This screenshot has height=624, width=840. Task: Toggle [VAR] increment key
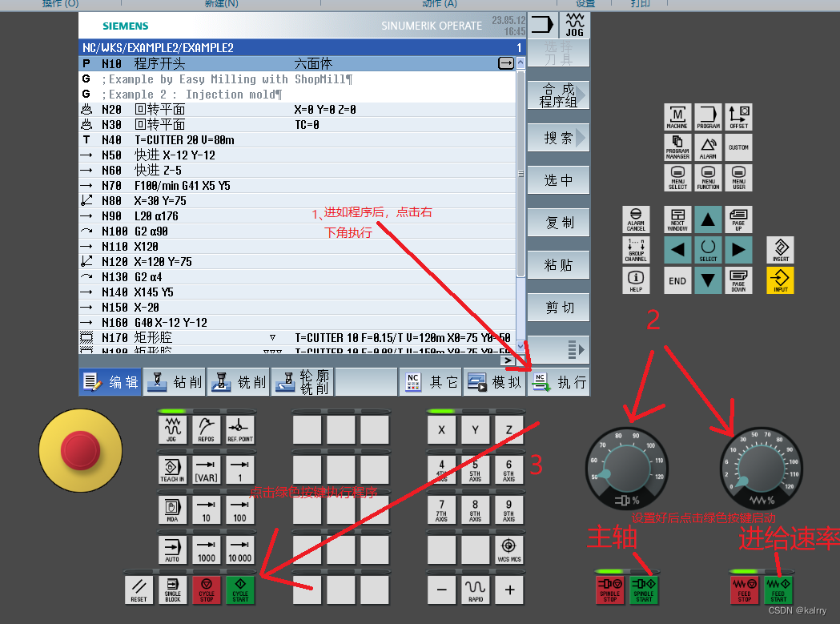tap(207, 469)
